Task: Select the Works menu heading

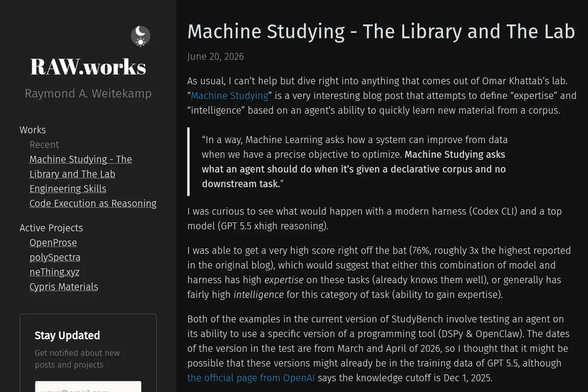Action: pos(33,130)
